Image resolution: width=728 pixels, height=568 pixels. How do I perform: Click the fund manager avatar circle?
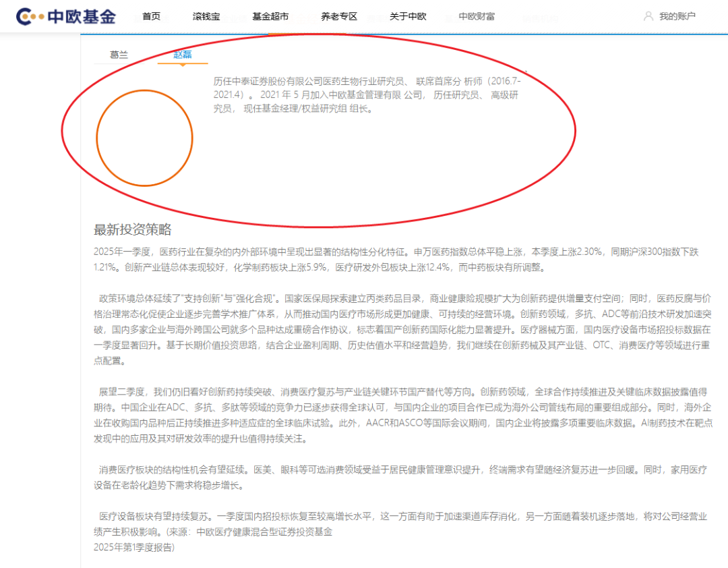(x=144, y=138)
